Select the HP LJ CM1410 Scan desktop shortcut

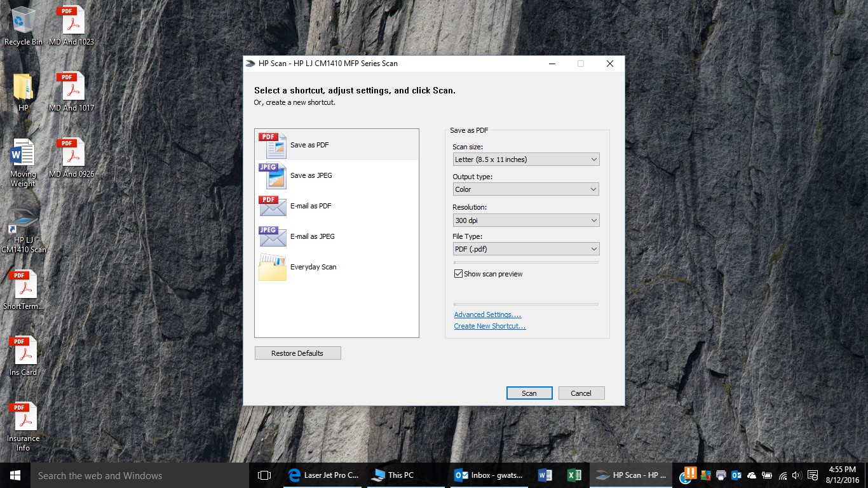coord(24,231)
